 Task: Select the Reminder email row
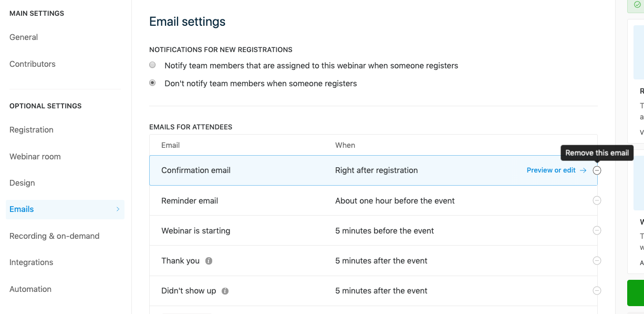point(315,200)
